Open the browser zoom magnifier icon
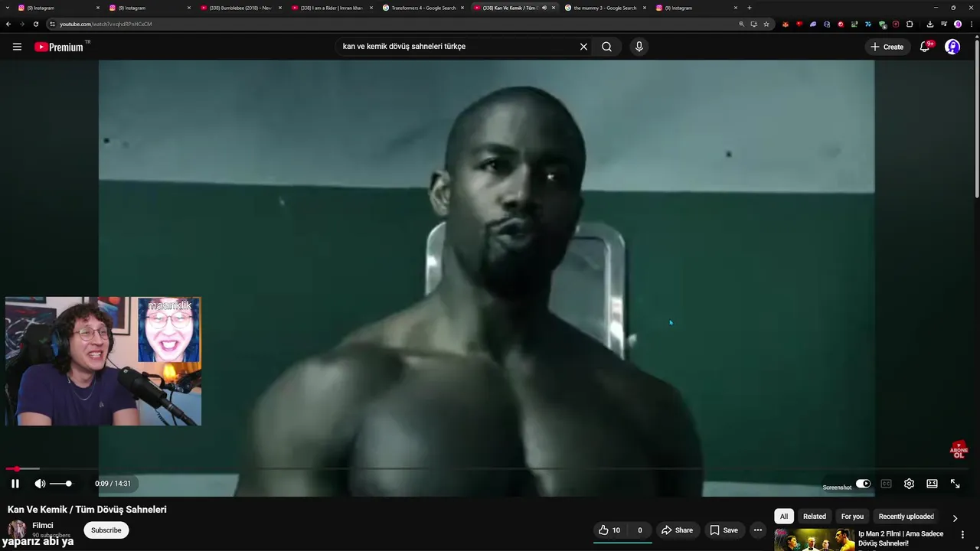Viewport: 980px width, 551px height. click(x=742, y=24)
